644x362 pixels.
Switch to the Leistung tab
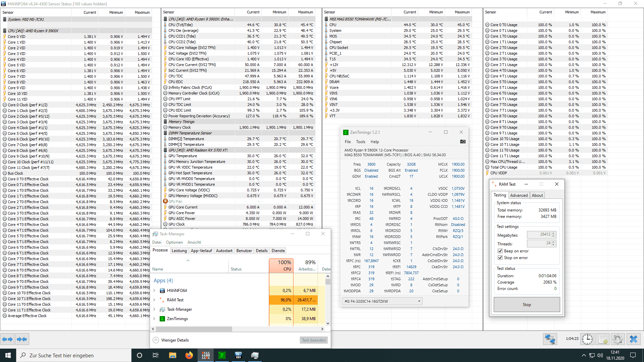click(179, 251)
